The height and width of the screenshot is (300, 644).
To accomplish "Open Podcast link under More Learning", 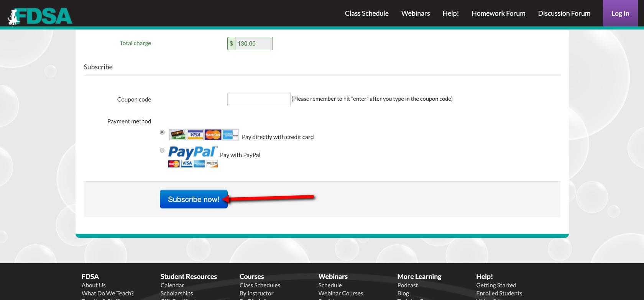I will [x=407, y=285].
